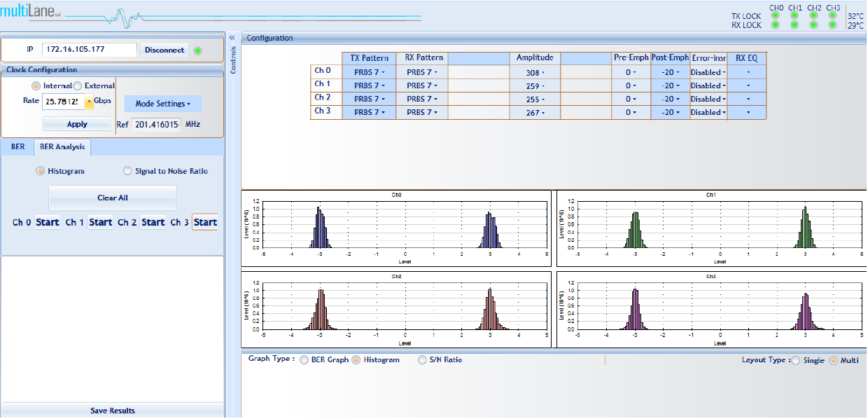Click CH2 RX LOCK indicator light
Screen dimensions: 868x419
click(813, 25)
